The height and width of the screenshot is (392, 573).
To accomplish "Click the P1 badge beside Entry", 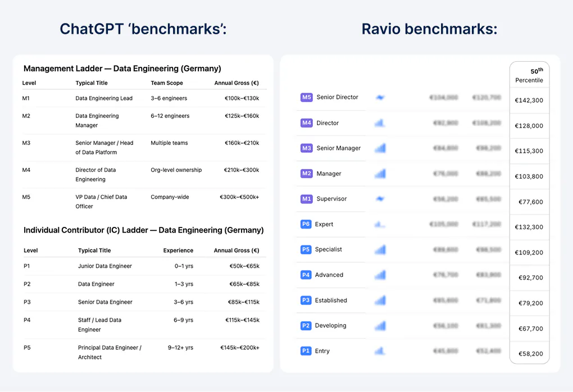I will pyautogui.click(x=306, y=350).
